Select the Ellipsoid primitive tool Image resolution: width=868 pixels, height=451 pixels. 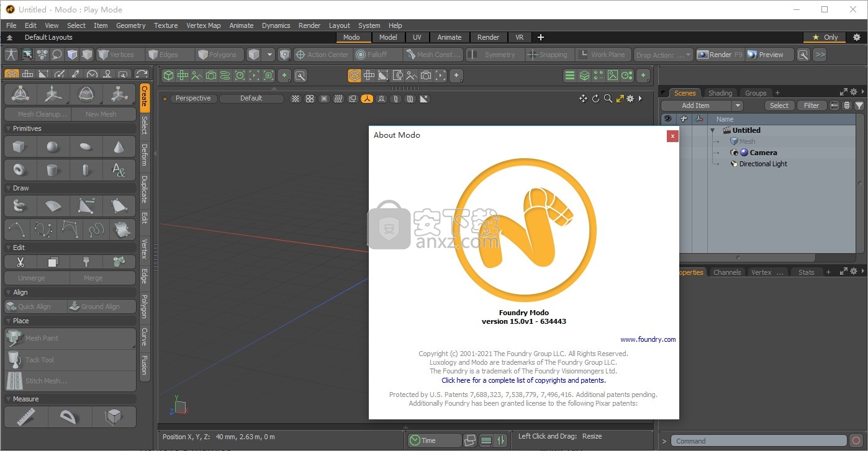point(86,147)
